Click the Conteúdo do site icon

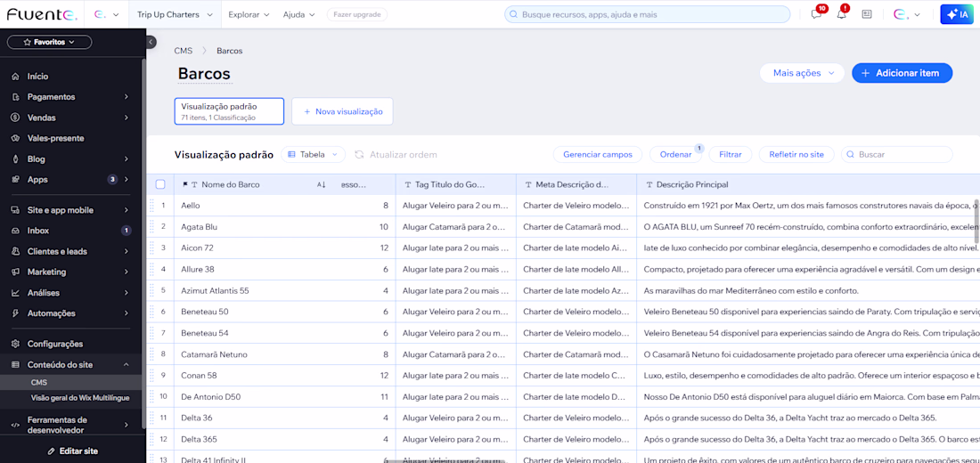click(x=16, y=364)
